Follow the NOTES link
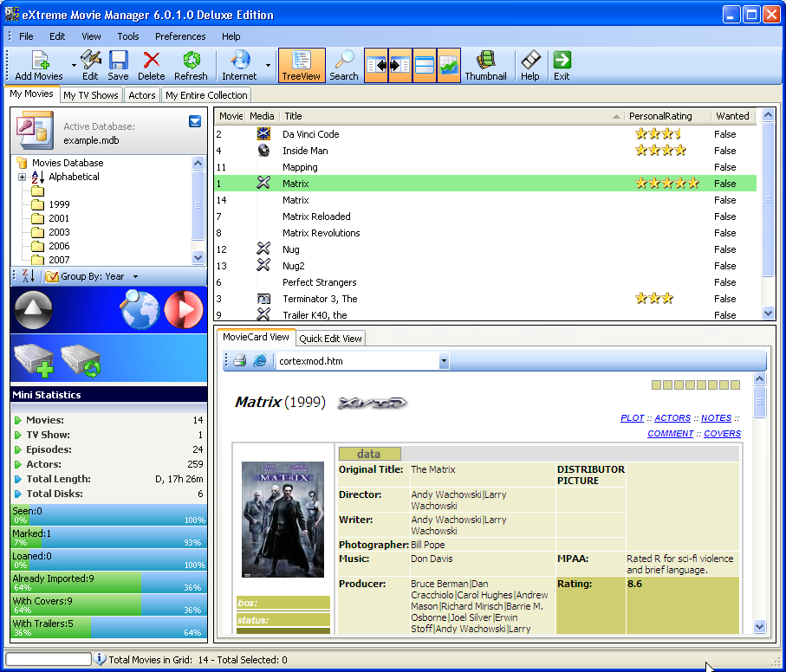Image resolution: width=786 pixels, height=672 pixels. pos(716,417)
